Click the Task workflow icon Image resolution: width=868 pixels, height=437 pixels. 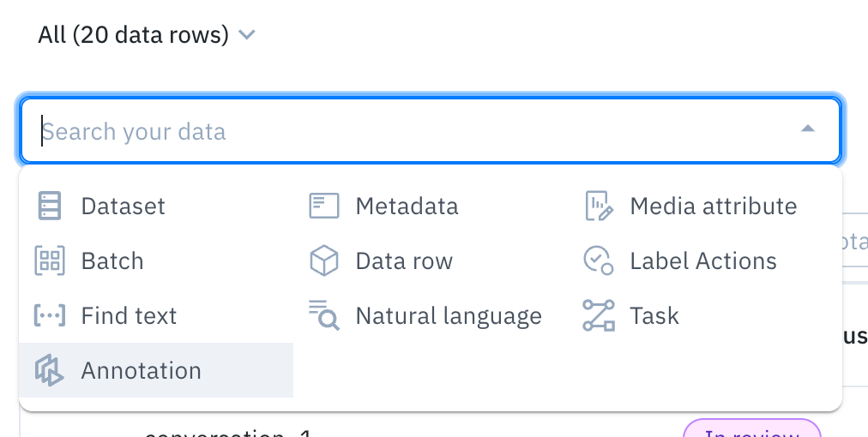[599, 316]
